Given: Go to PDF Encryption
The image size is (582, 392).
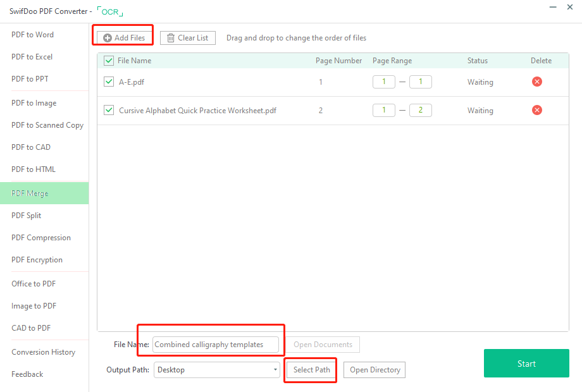Looking at the screenshot, I should pyautogui.click(x=37, y=260).
